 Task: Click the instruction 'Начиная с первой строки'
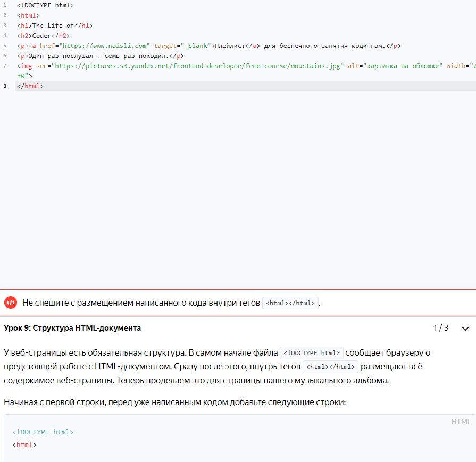click(174, 402)
